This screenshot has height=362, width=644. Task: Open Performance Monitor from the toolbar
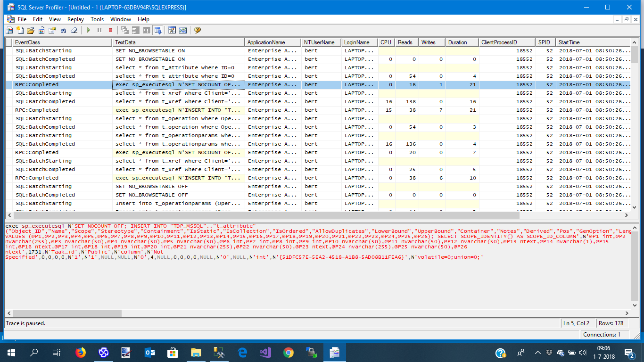[183, 30]
